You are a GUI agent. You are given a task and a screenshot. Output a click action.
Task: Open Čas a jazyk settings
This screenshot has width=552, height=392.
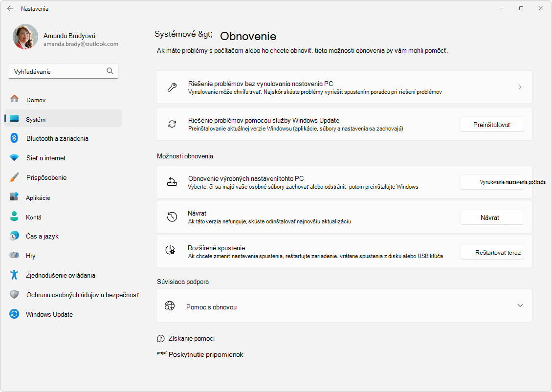coord(42,237)
